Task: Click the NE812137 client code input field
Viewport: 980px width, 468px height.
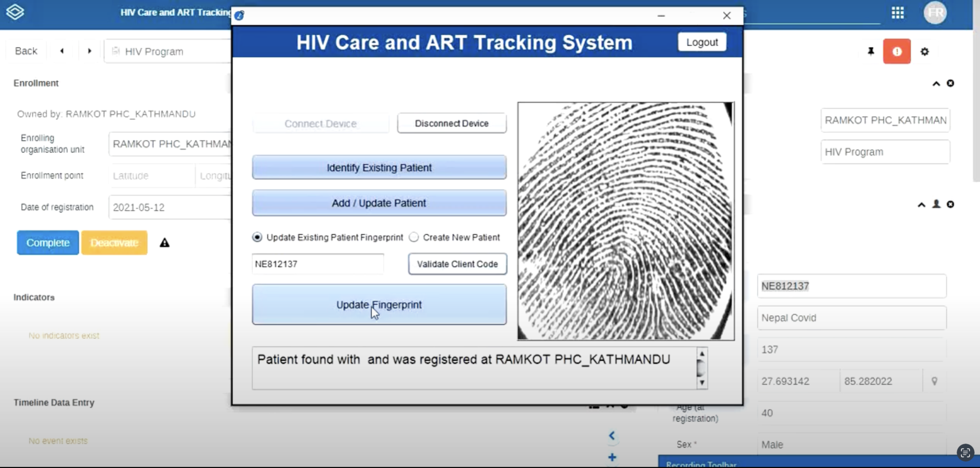Action: point(317,263)
